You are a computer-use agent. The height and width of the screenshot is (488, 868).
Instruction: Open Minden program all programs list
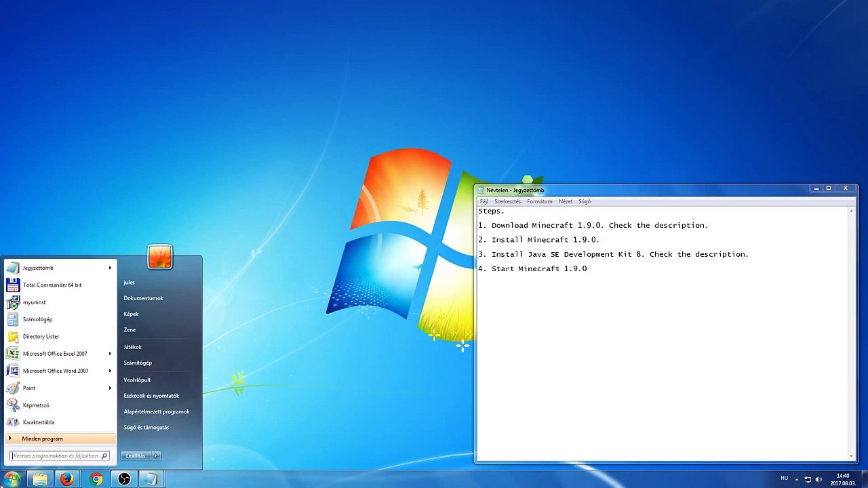(60, 439)
